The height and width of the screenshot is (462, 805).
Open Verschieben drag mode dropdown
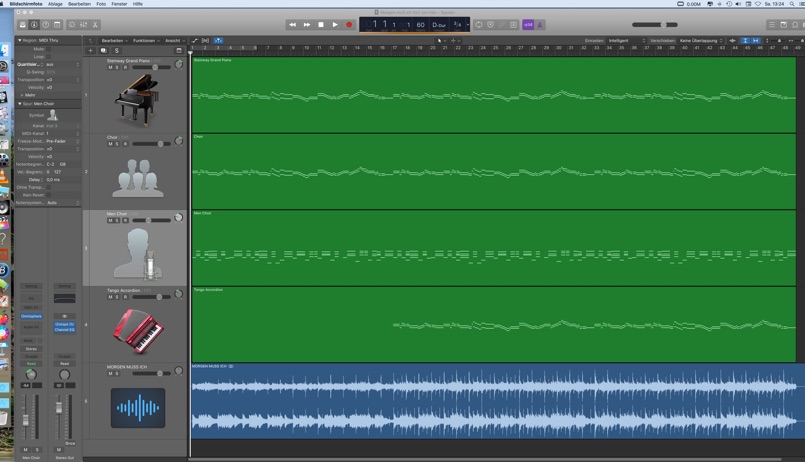pyautogui.click(x=701, y=41)
